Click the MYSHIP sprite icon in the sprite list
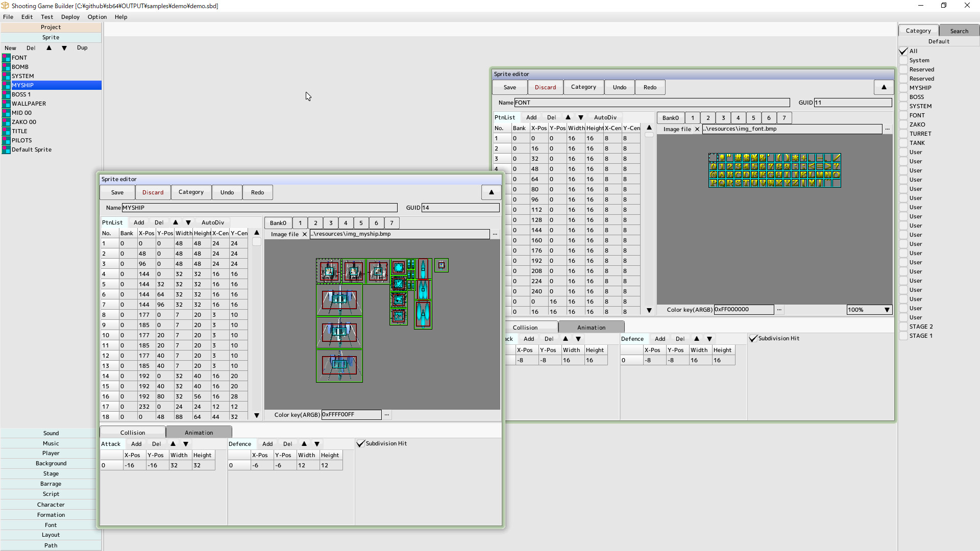980x551 pixels. [6, 85]
